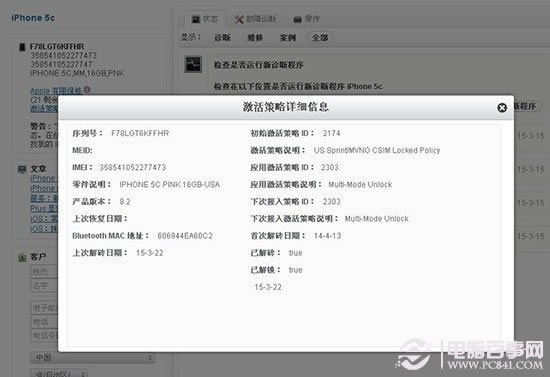This screenshot has height=377, width=550.
Task: Click initial activation policy ID 2174
Action: pyautogui.click(x=331, y=133)
